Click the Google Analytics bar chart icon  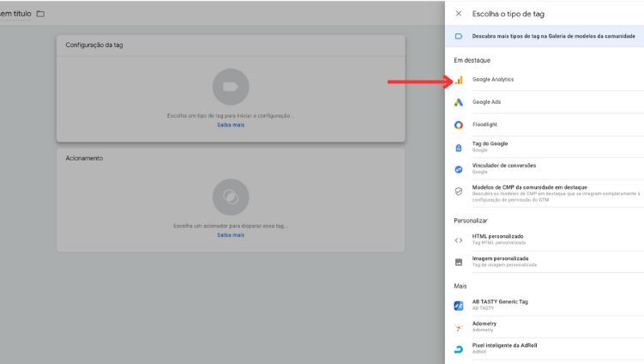459,80
